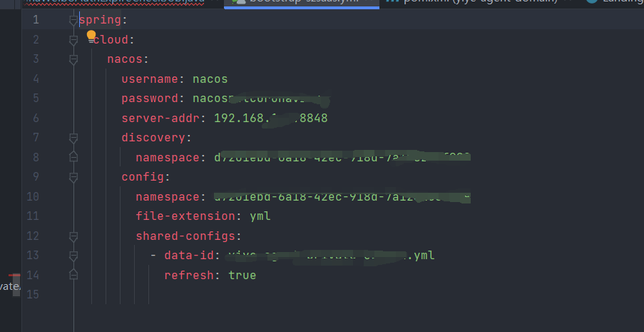The image size is (644, 332).
Task: Click fold end marker beside refresh line
Action: coord(73,275)
